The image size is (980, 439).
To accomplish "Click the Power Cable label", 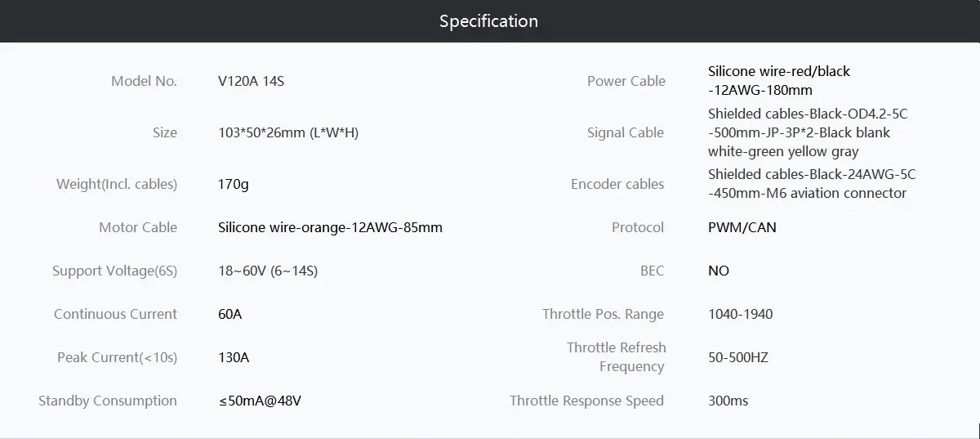I will point(626,81).
